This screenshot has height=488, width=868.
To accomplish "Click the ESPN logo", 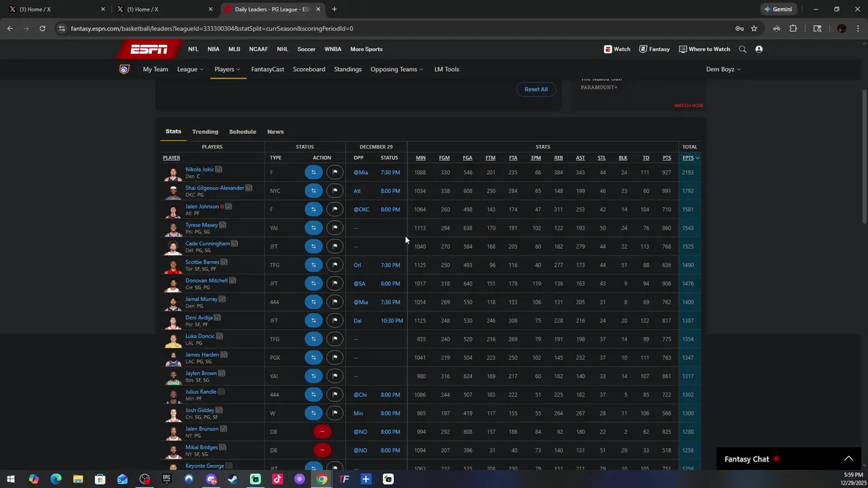I will coord(149,49).
